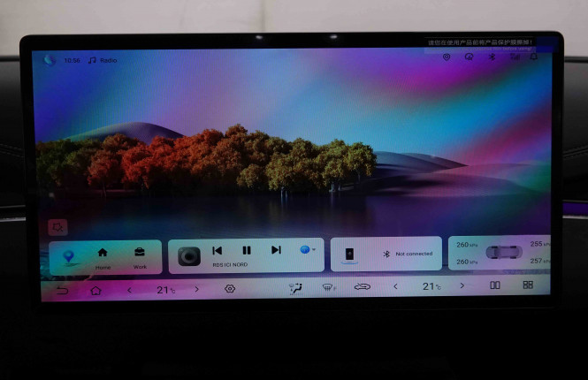Image resolution: width=588 pixels, height=380 pixels.
Task: Open the radio app tile
Action: (188, 255)
